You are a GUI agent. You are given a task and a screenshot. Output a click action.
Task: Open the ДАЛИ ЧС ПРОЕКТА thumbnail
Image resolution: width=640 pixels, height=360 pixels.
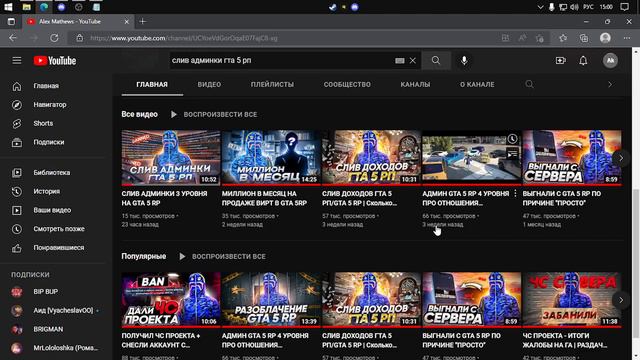171,300
